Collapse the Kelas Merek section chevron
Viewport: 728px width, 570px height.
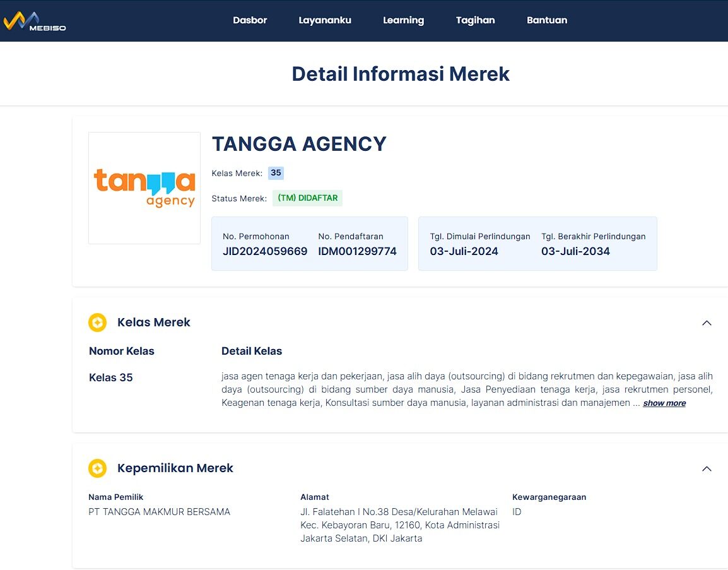pyautogui.click(x=707, y=323)
